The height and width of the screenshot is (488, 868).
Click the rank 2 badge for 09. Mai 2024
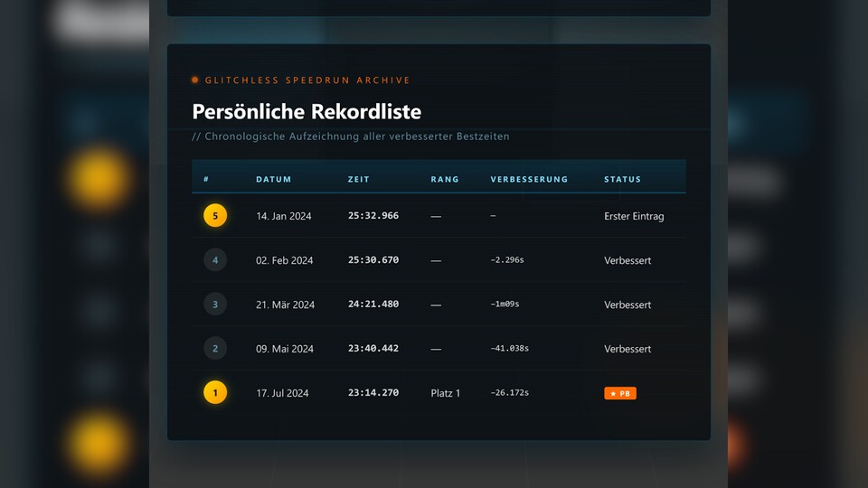tap(215, 349)
